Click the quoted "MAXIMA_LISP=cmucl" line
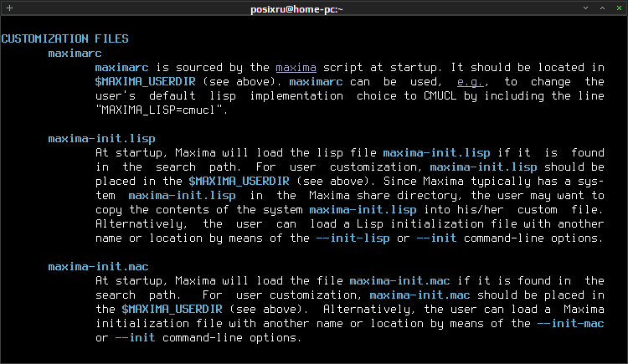Screen dimensions: 628x364 (162, 110)
